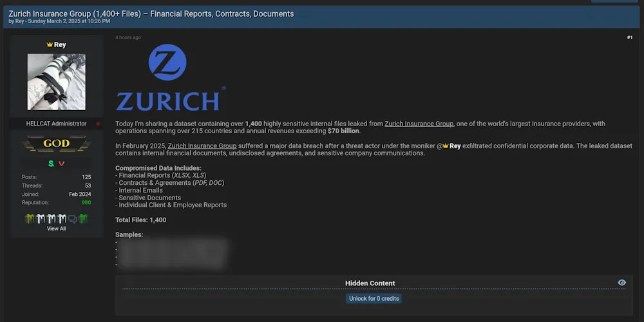Click Unlock for 0 credits button
The height and width of the screenshot is (322, 644).
[x=374, y=299]
